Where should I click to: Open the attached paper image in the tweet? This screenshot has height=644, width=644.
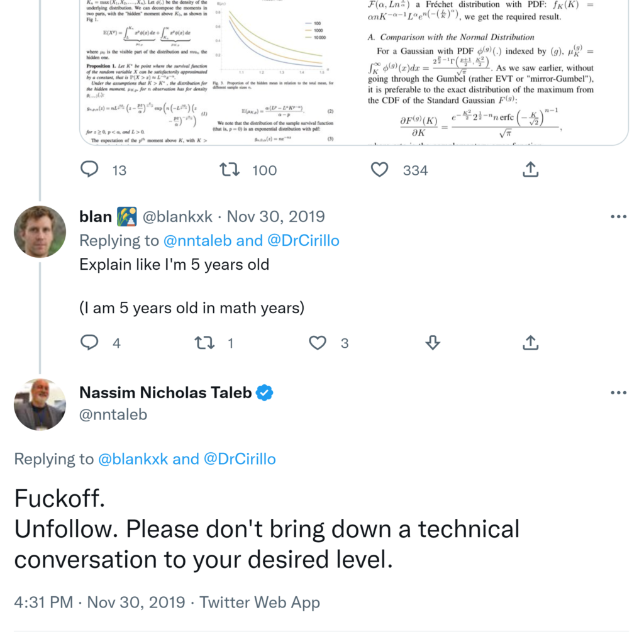point(352,69)
